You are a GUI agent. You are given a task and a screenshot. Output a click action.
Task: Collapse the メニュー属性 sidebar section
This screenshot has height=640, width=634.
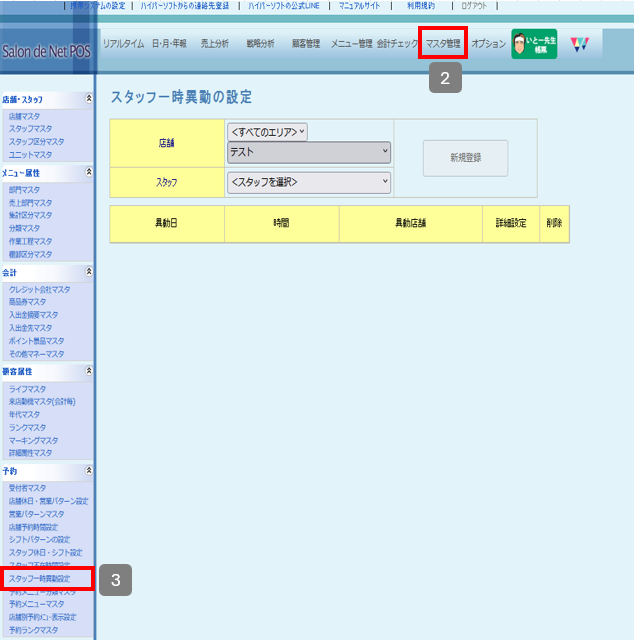(x=90, y=173)
